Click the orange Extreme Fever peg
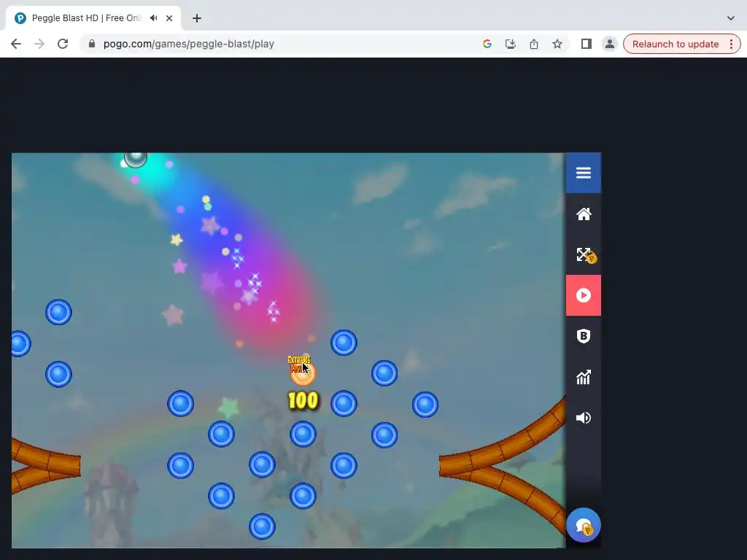The height and width of the screenshot is (560, 747). coord(303,372)
